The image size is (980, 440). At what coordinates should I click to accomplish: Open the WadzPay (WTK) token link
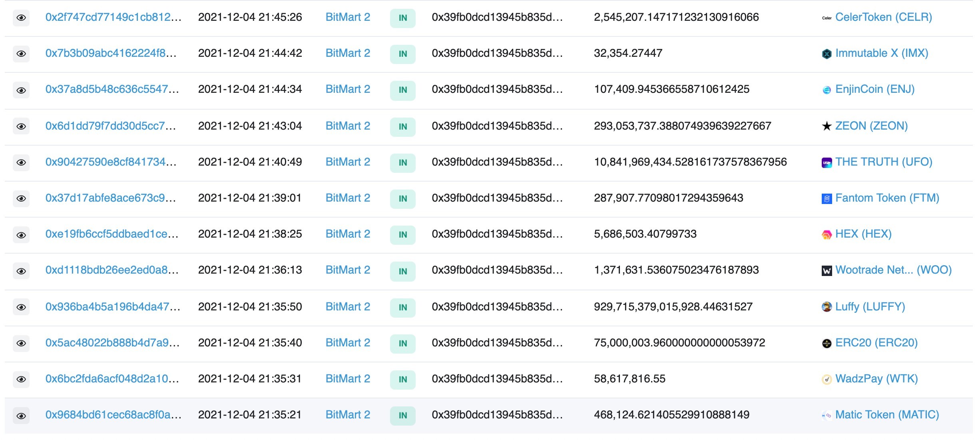[x=876, y=379]
